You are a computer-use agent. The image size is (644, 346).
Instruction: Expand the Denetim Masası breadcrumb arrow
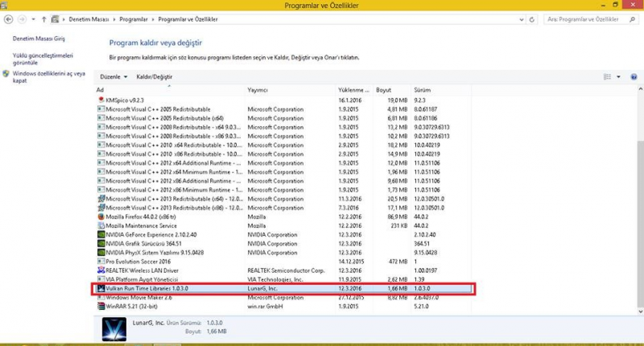click(114, 19)
